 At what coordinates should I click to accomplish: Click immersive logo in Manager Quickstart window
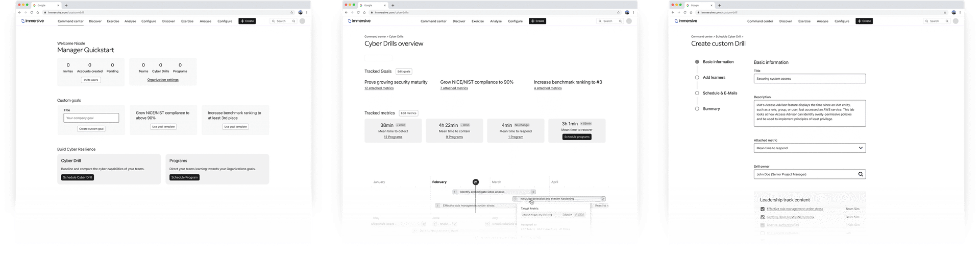click(33, 21)
